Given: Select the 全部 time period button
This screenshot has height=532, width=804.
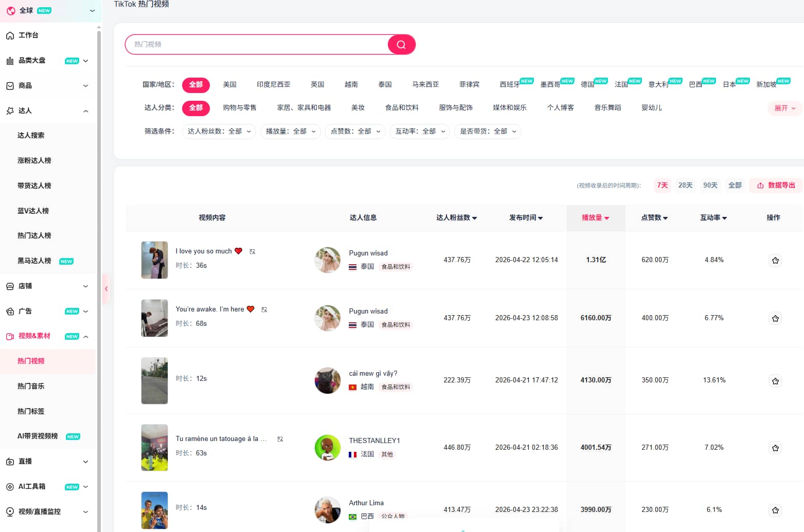Looking at the screenshot, I should (735, 185).
